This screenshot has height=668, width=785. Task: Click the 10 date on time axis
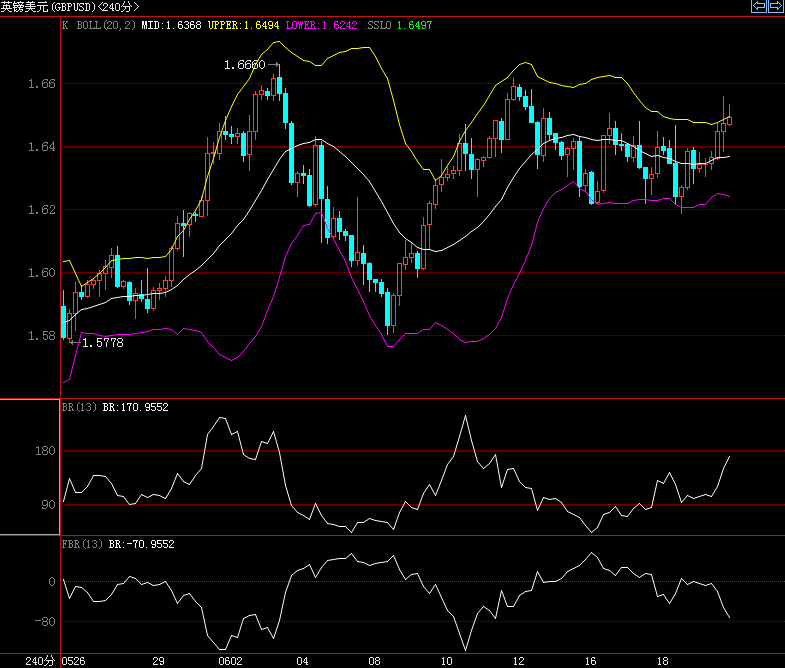447,661
